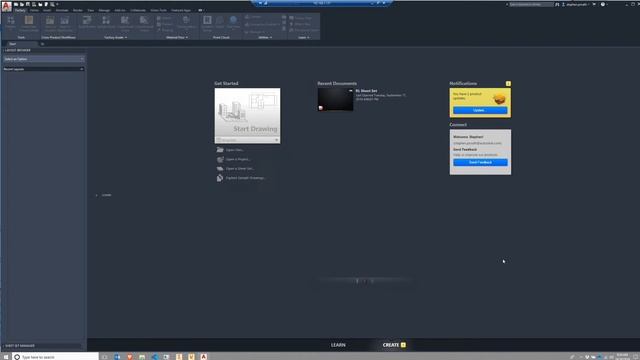Click the Send Feedback button

[480, 162]
